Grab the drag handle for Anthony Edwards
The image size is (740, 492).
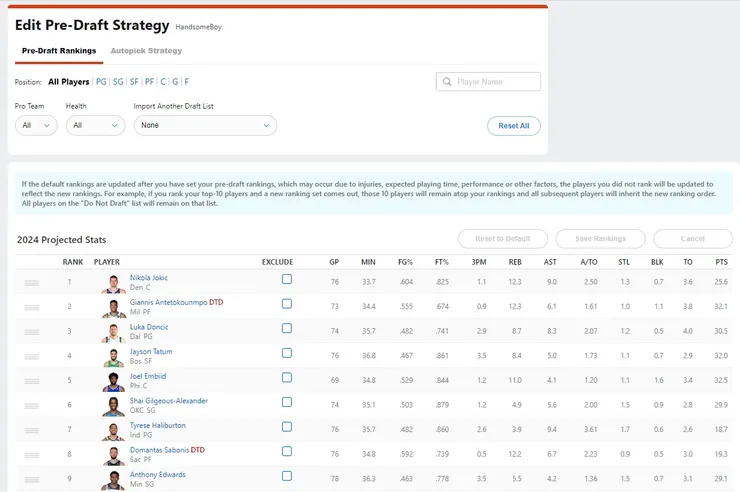pos(32,479)
